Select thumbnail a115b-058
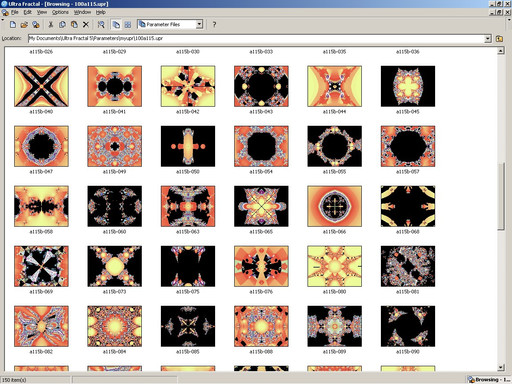 (41, 206)
